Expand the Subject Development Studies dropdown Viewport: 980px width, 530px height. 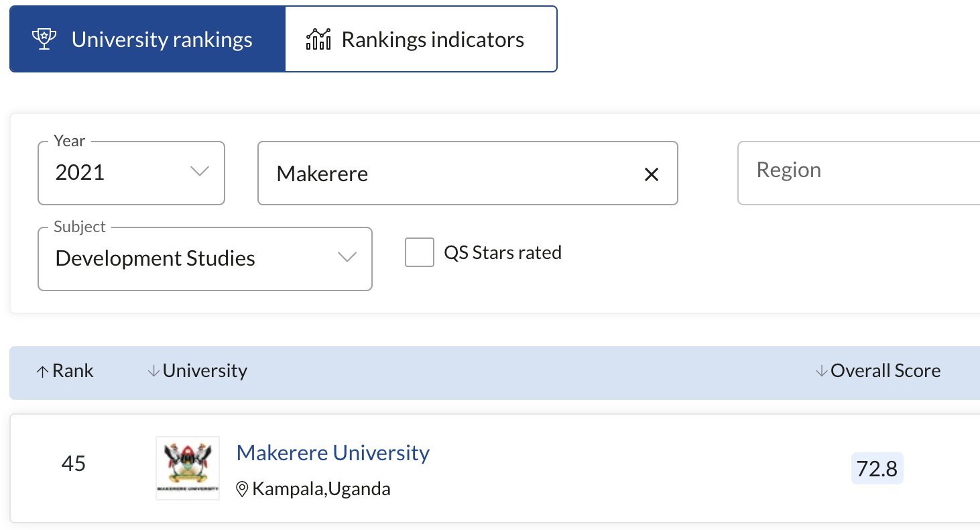point(205,259)
